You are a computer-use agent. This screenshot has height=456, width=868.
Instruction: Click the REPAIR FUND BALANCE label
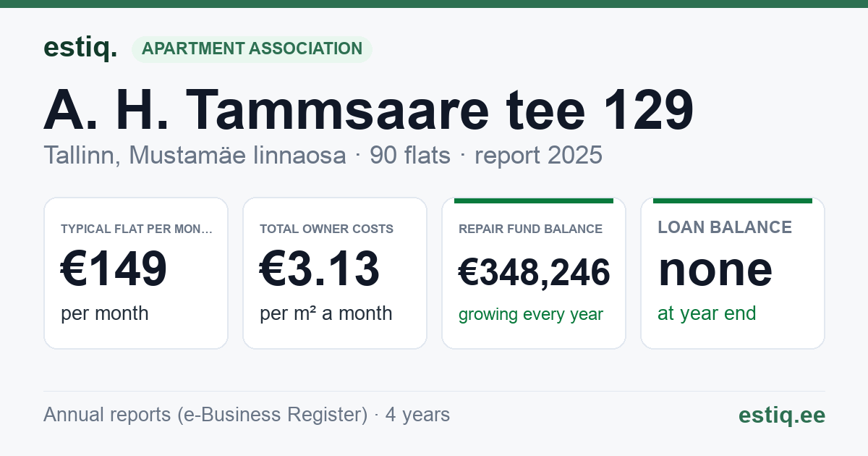pos(530,229)
